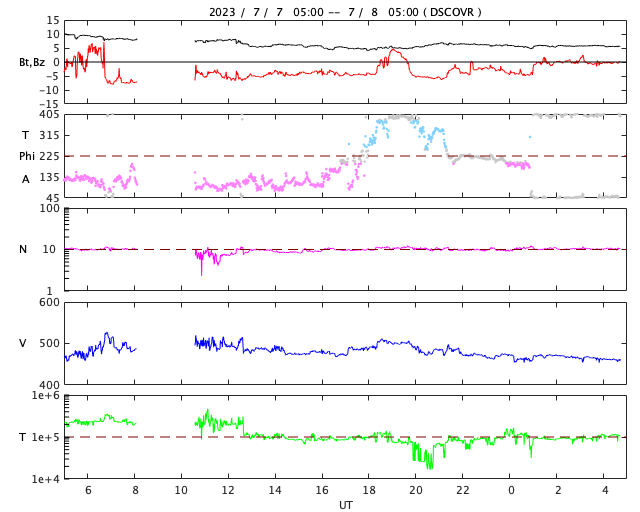The height and width of the screenshot is (512, 640).
Task: Click the 1e+5 temperature tick label
Action: pos(46,437)
